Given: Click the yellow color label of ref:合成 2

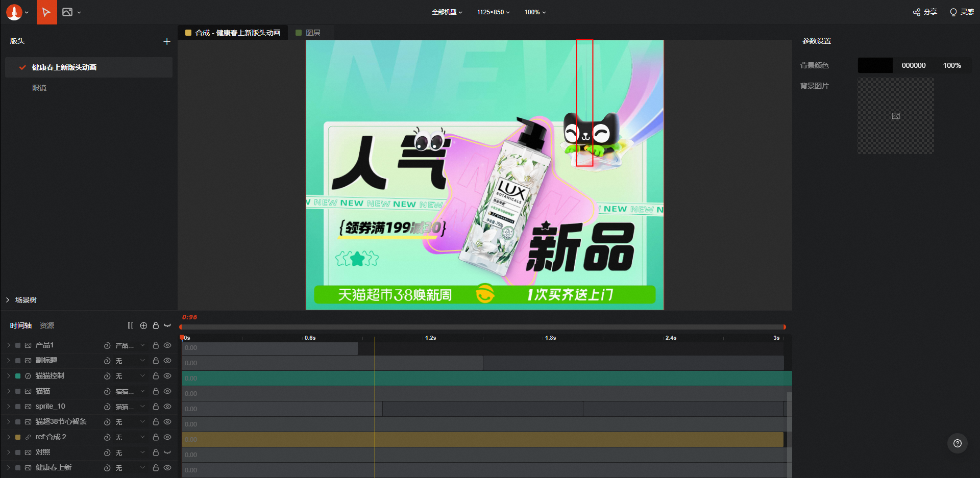Looking at the screenshot, I should click(18, 437).
